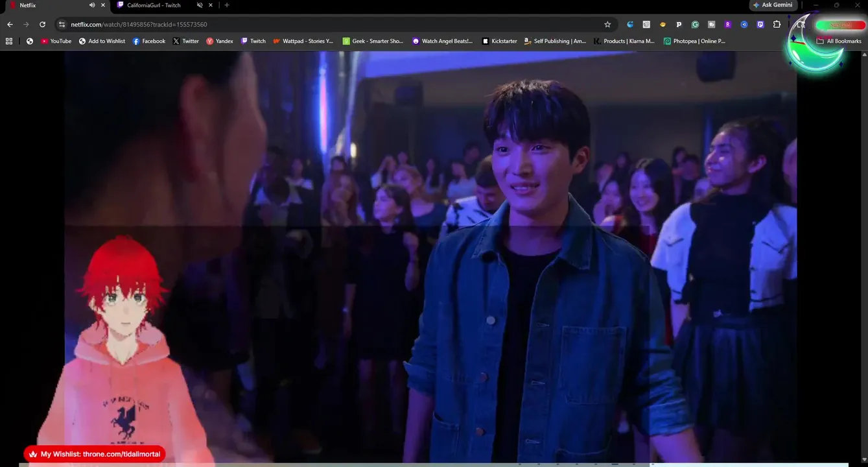Image resolution: width=868 pixels, height=467 pixels.
Task: Click the gray square extension icon
Action: 646,25
